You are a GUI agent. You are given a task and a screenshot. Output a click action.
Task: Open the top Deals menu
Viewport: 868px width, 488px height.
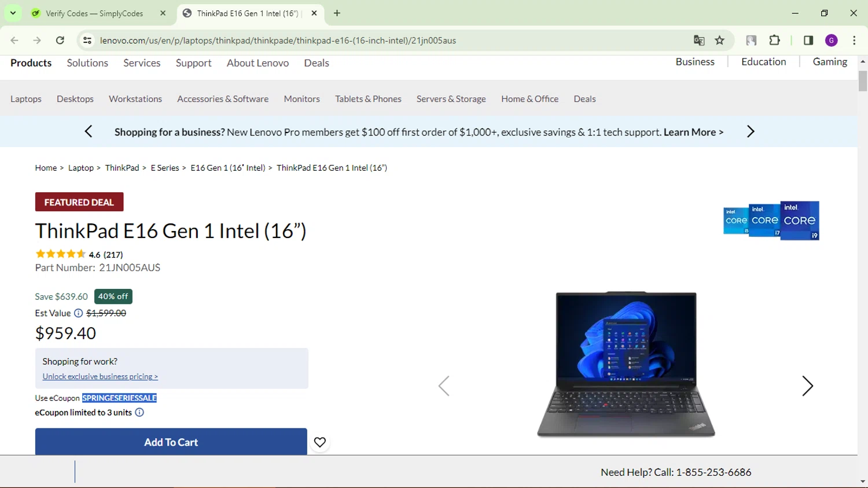click(317, 63)
